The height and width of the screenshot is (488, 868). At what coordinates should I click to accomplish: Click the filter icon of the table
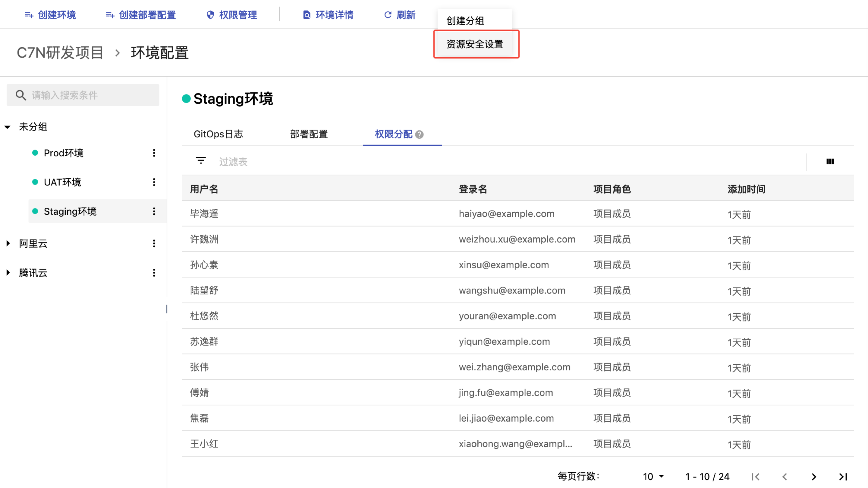point(201,161)
